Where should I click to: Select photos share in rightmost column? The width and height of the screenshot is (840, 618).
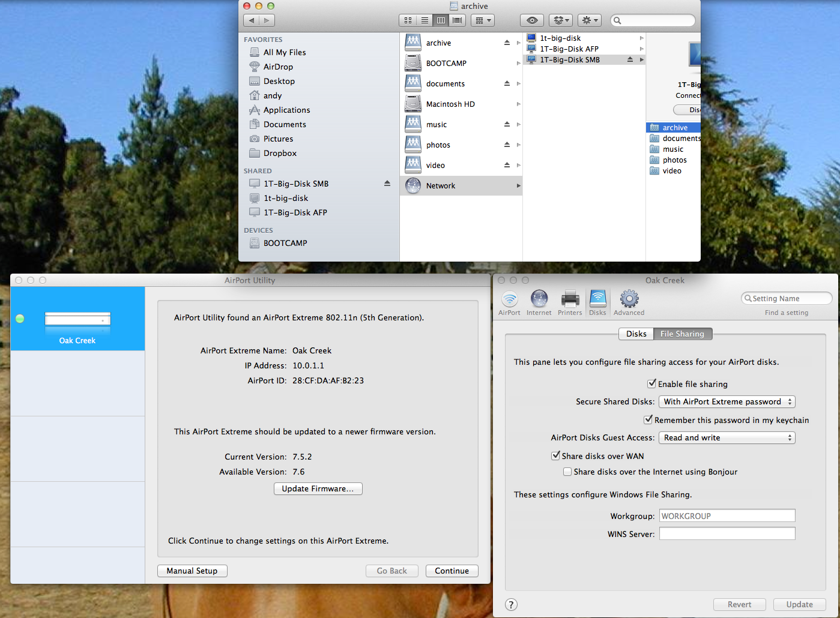point(674,160)
